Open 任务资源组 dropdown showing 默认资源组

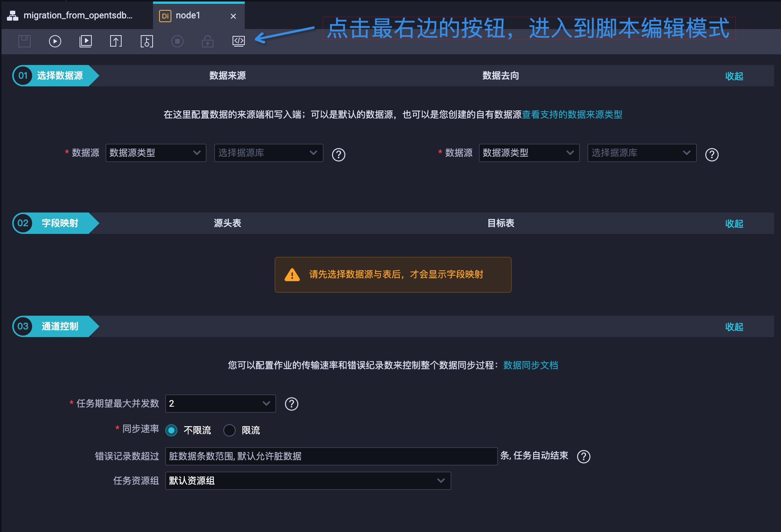[308, 481]
